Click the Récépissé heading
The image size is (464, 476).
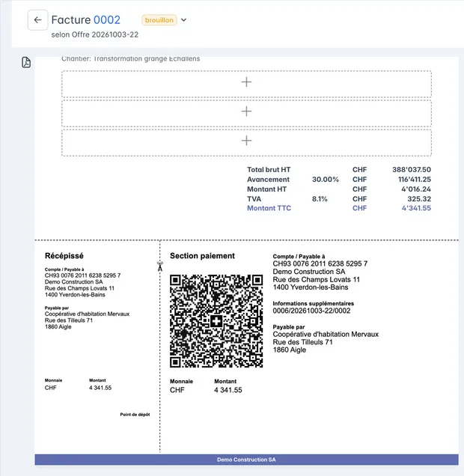pyautogui.click(x=64, y=256)
